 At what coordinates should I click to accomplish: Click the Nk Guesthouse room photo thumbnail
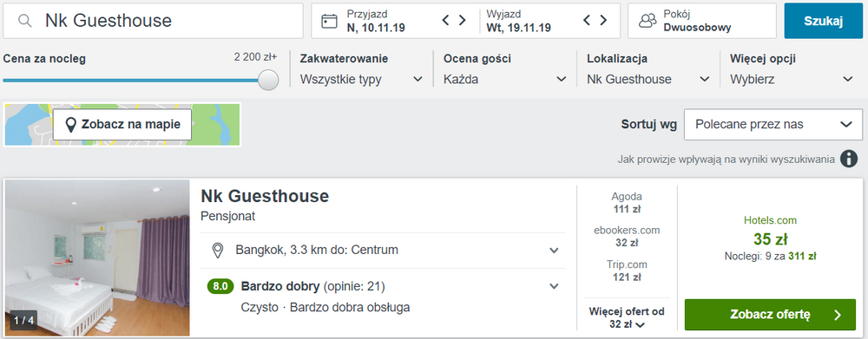pyautogui.click(x=97, y=258)
